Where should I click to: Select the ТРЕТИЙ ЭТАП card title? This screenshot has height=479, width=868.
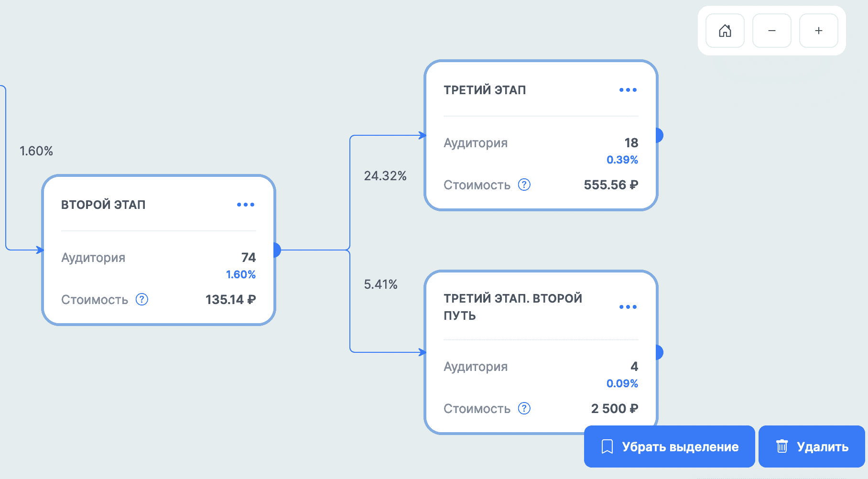tap(485, 90)
